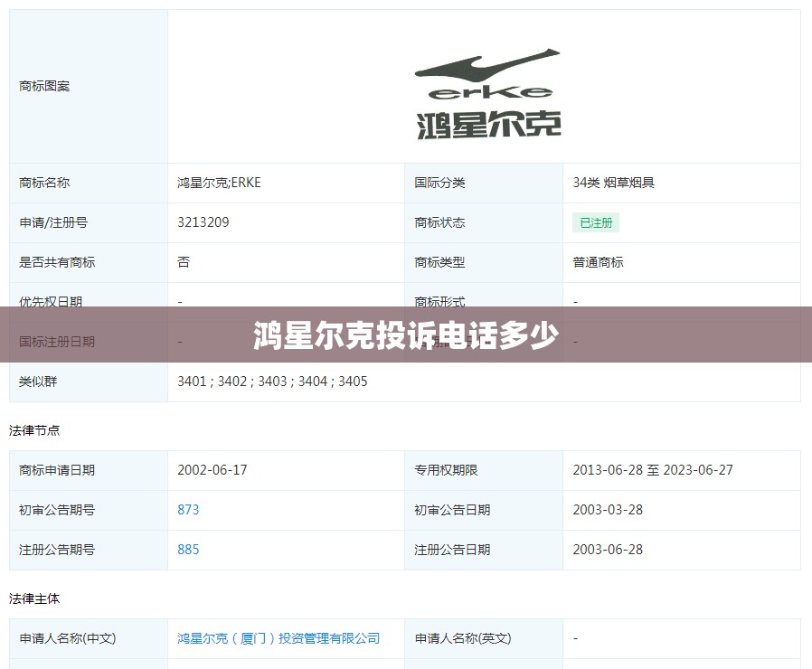The image size is (812, 669).
Task: Click the 类似群 label
Action: [x=38, y=382]
